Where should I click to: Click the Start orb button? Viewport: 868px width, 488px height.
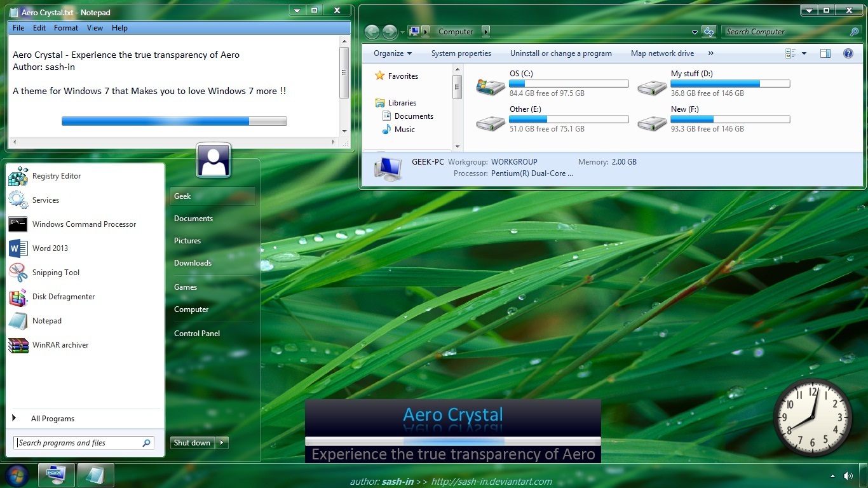pos(17,475)
